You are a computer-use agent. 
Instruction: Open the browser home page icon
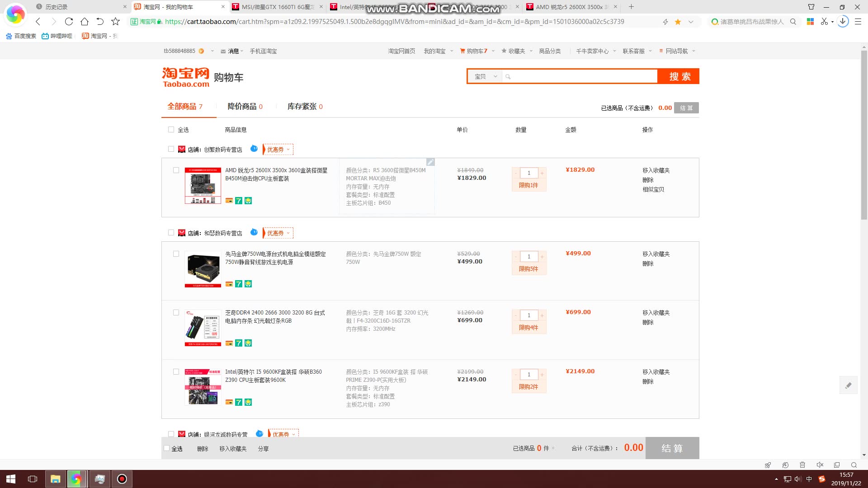click(84, 21)
